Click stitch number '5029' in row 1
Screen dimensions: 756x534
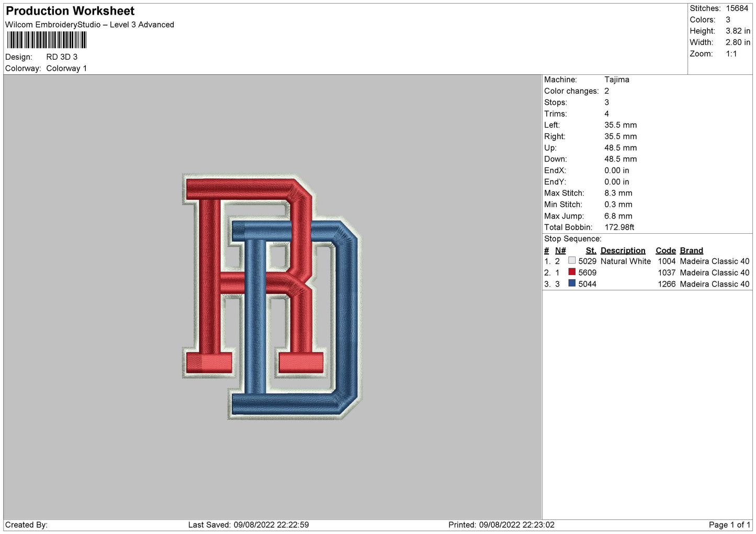[x=587, y=262]
